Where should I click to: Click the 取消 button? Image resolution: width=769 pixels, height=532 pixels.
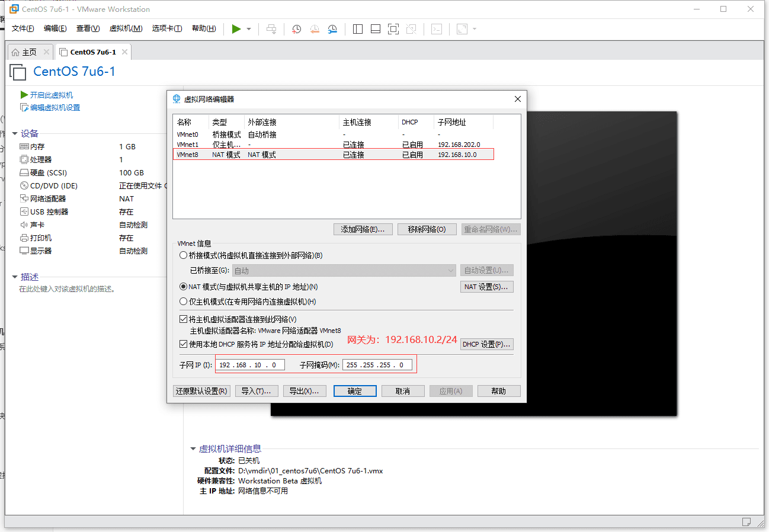point(403,391)
